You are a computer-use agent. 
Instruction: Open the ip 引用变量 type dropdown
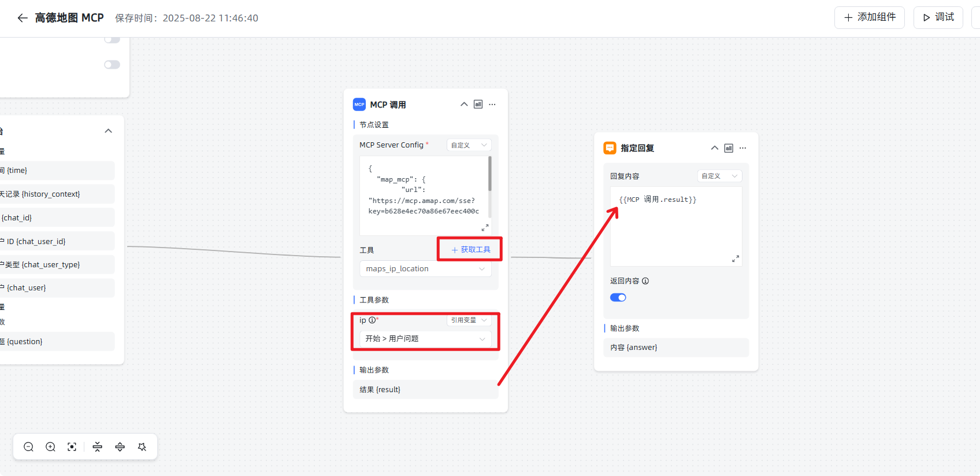(469, 320)
